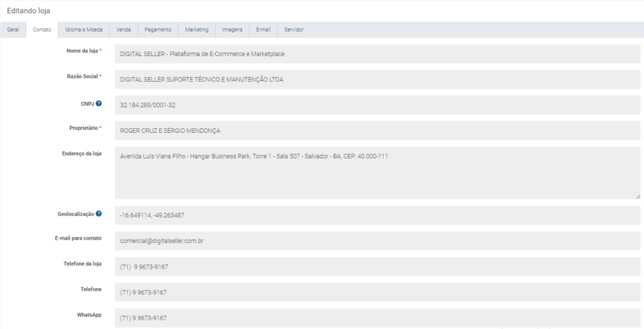Image resolution: width=644 pixels, height=329 pixels.
Task: Open the Servidor tab
Action: coord(294,30)
